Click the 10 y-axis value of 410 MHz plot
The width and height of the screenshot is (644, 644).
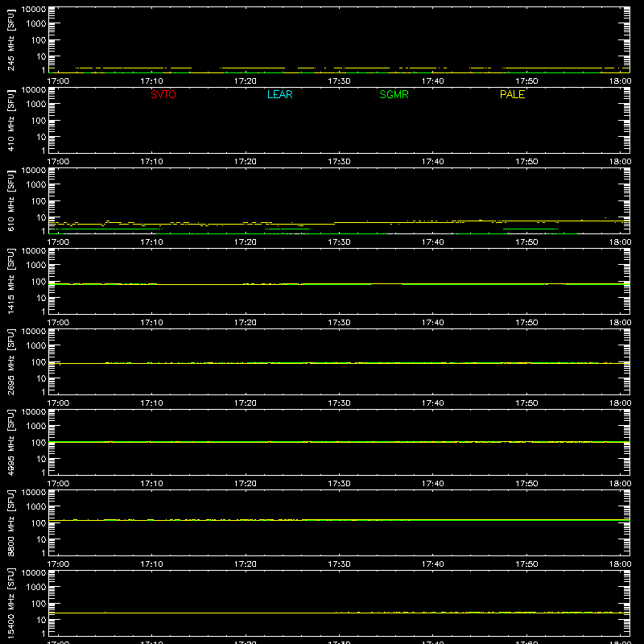tap(41, 137)
